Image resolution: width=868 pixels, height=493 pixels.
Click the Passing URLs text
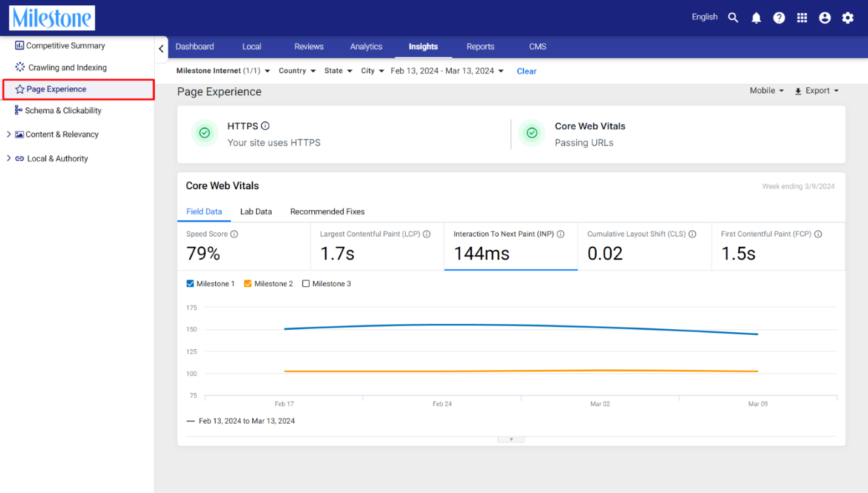(x=584, y=143)
